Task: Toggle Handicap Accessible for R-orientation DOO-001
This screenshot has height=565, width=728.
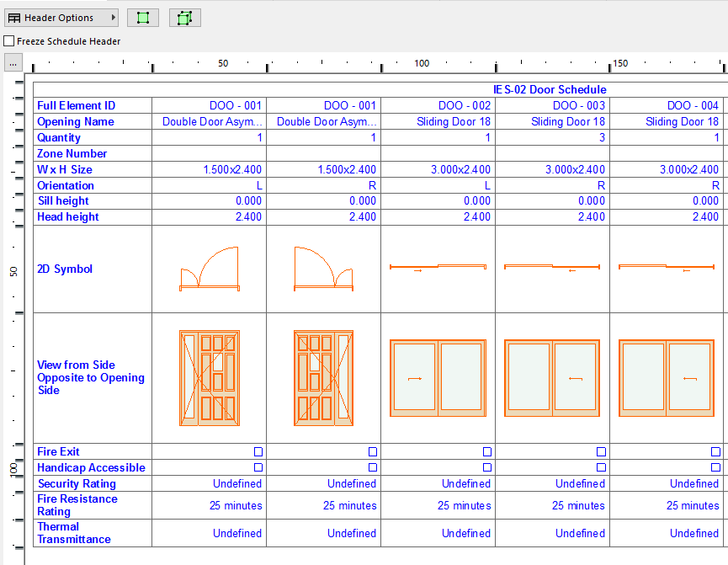Action: click(372, 467)
